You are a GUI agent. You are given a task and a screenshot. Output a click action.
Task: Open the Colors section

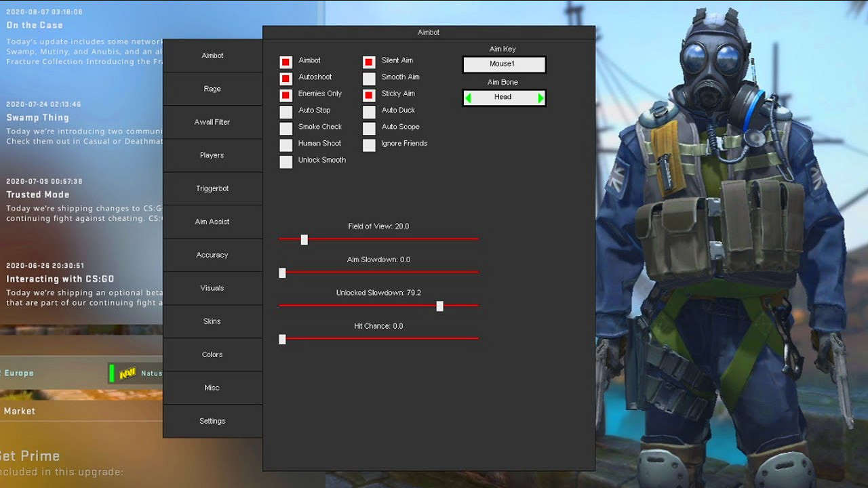click(212, 354)
